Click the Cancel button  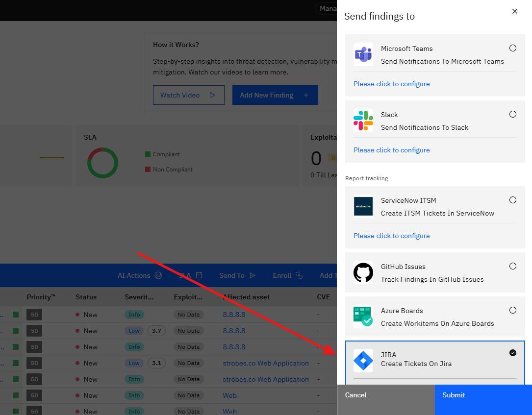tap(386, 400)
